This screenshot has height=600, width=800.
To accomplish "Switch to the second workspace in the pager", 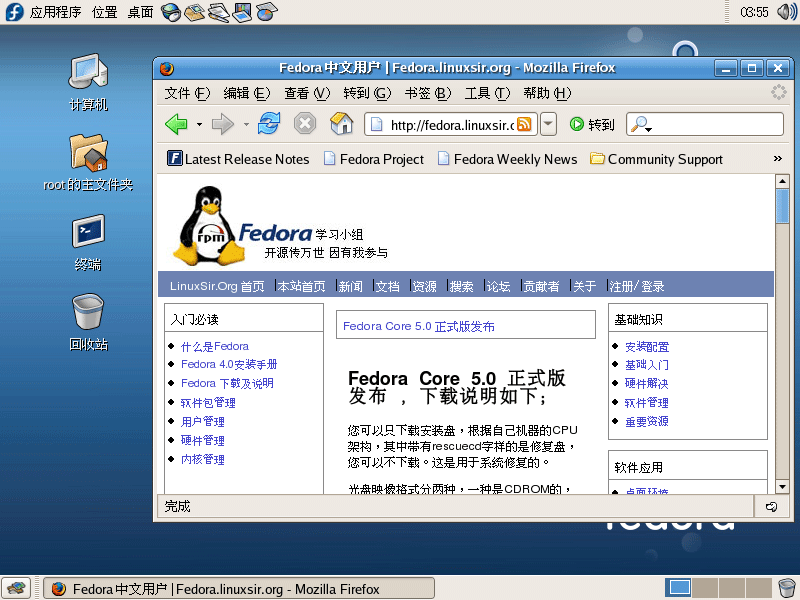I will click(x=705, y=588).
